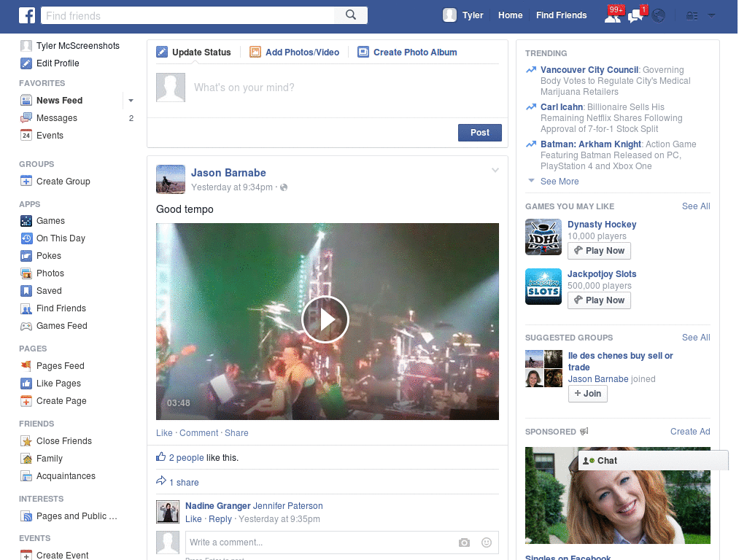Click the search magnifier button
The width and height of the screenshot is (747, 560).
pyautogui.click(x=351, y=15)
